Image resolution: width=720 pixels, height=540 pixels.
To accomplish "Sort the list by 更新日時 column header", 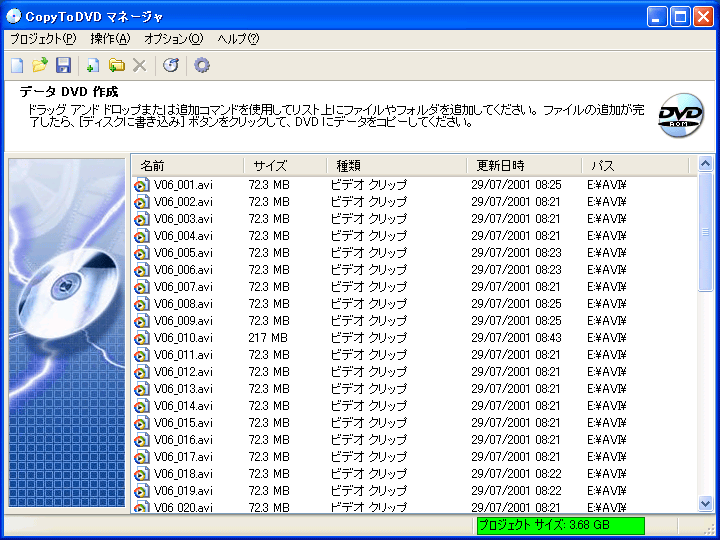I will [x=524, y=165].
